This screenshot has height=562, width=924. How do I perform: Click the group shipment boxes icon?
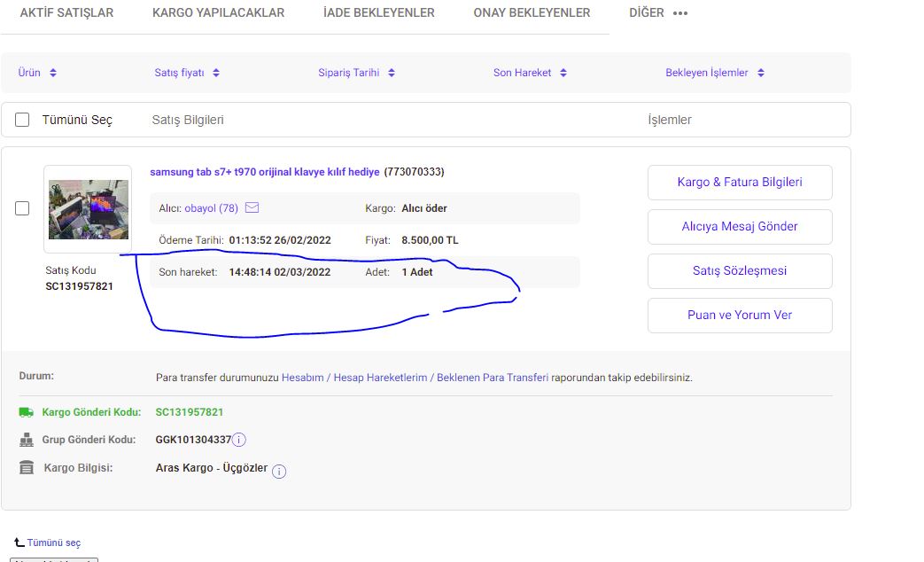(x=26, y=440)
